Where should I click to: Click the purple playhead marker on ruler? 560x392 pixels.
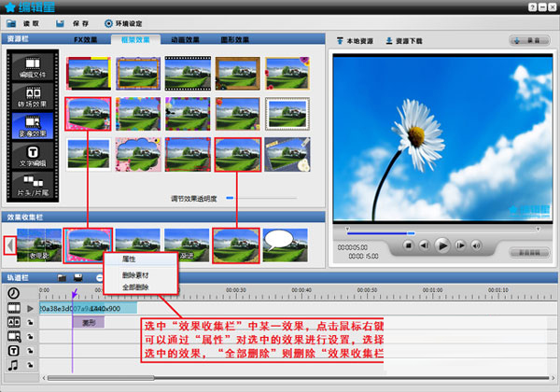point(75,294)
